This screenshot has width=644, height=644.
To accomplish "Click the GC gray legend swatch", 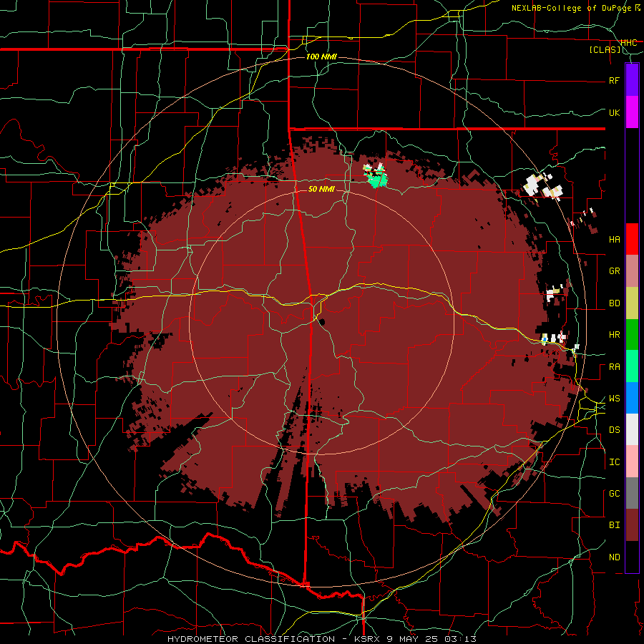I will [632, 493].
